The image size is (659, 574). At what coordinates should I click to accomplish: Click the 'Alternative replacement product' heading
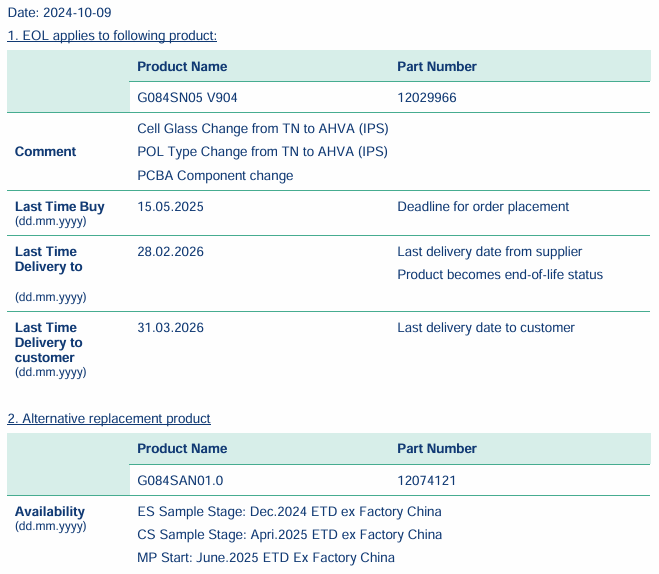pos(109,418)
